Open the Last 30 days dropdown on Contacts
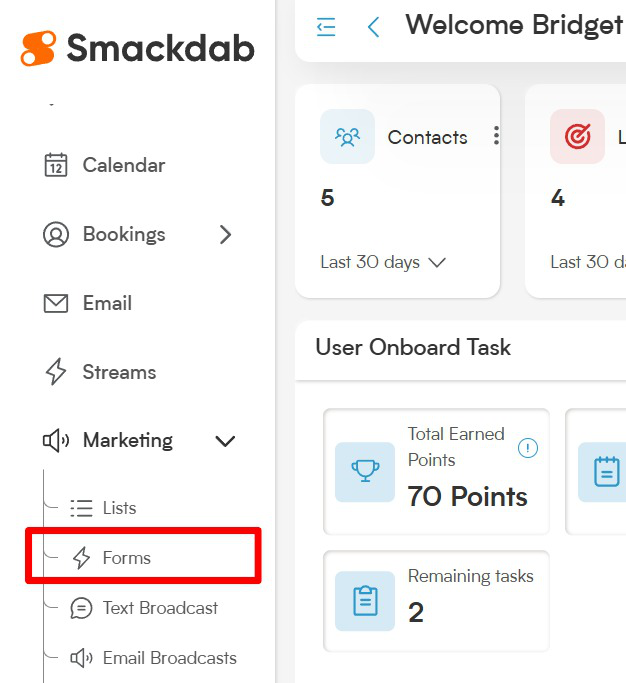The width and height of the screenshot is (626, 683). pyautogui.click(x=383, y=262)
